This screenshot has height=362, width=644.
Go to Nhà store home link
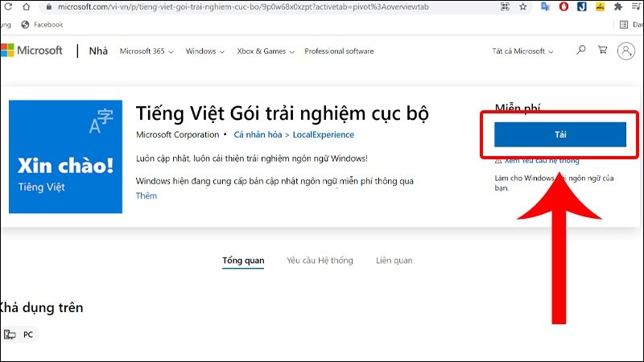(x=98, y=51)
